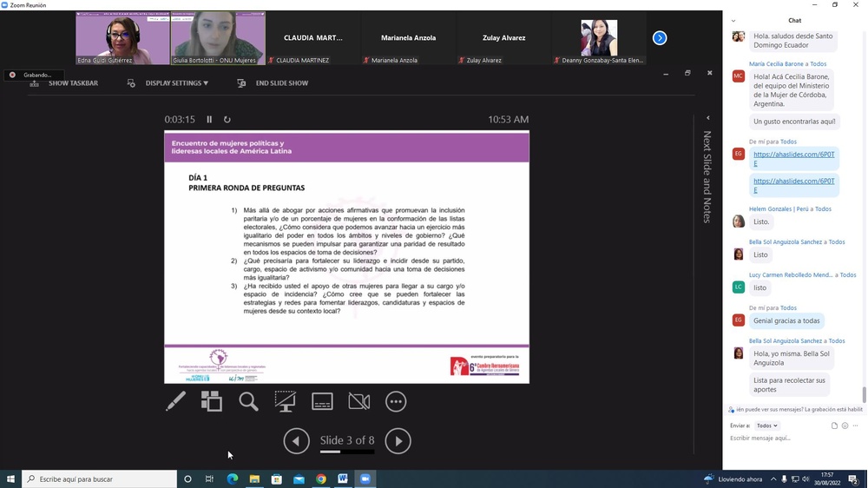Click Show Taskbar in presenter menu
The height and width of the screenshot is (488, 868).
[73, 83]
